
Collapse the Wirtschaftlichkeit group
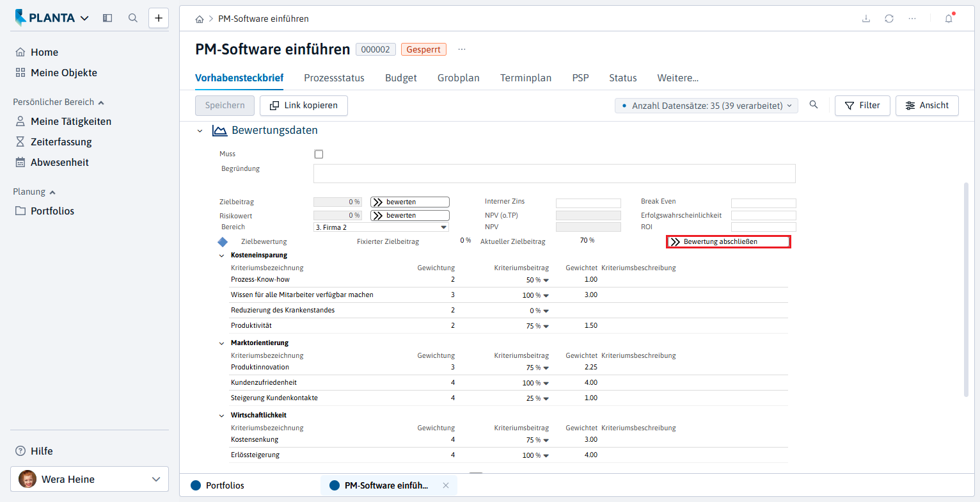(222, 416)
